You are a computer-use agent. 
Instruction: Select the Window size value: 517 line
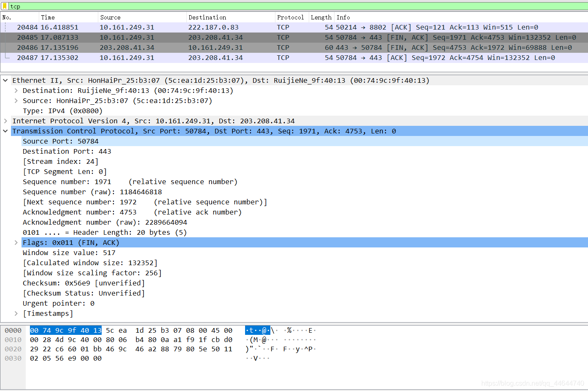(x=69, y=253)
